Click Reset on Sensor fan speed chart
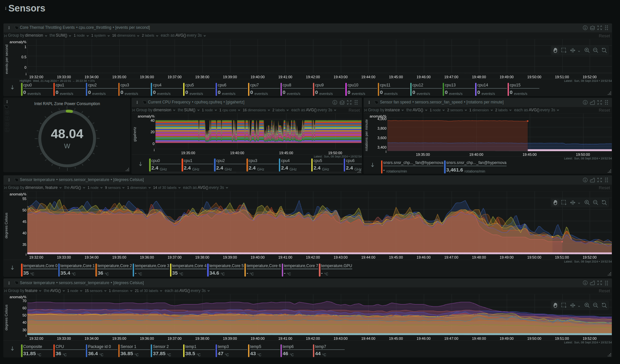This screenshot has height=364, width=620. 604,110
